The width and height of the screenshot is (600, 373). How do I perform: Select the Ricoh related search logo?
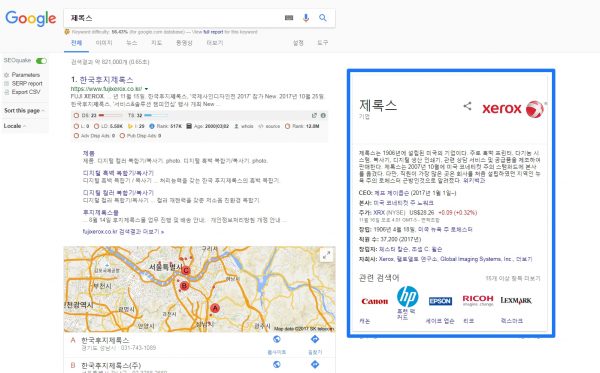(x=478, y=300)
